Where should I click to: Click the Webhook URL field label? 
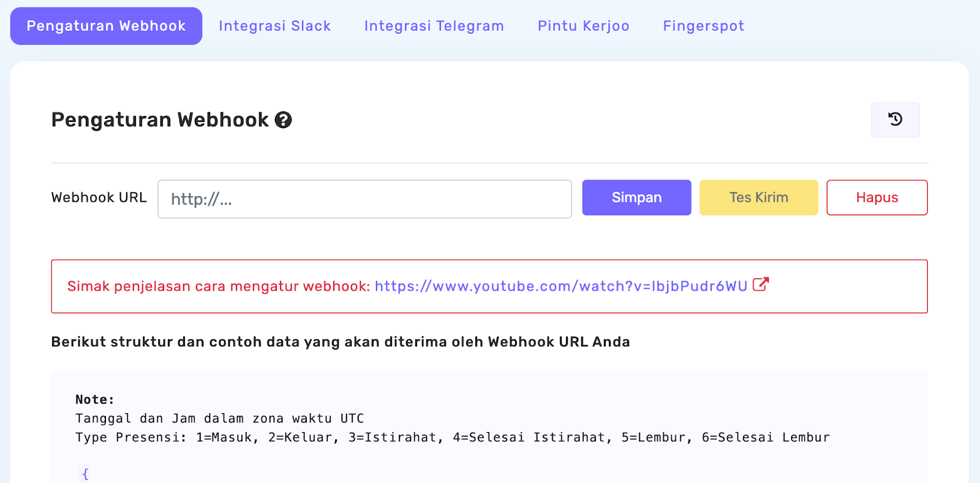tap(99, 197)
